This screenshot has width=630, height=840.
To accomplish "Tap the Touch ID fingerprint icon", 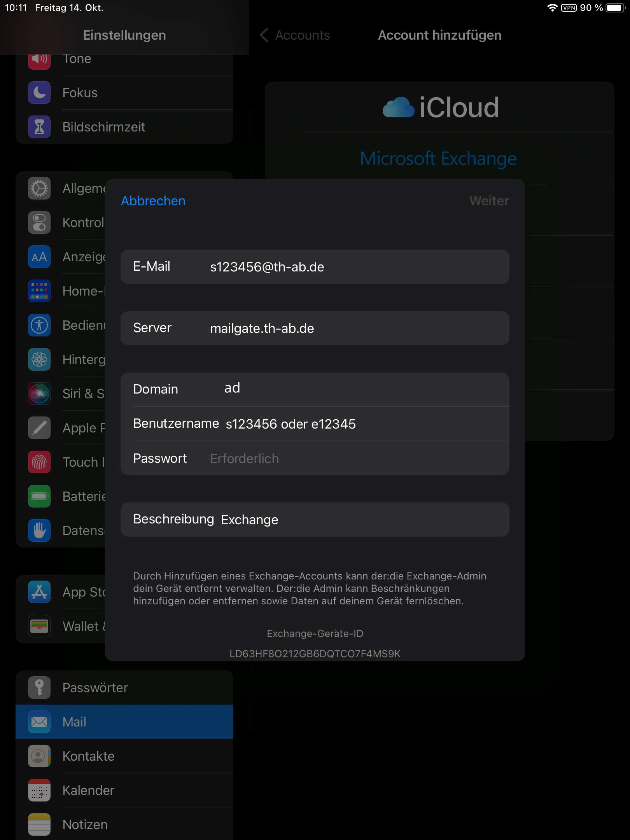I will point(39,462).
